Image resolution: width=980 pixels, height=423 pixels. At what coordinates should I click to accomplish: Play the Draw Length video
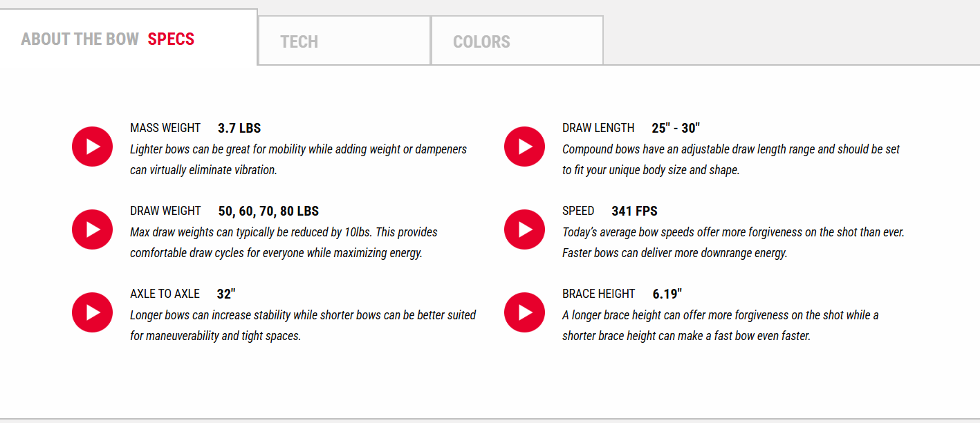coord(524,147)
